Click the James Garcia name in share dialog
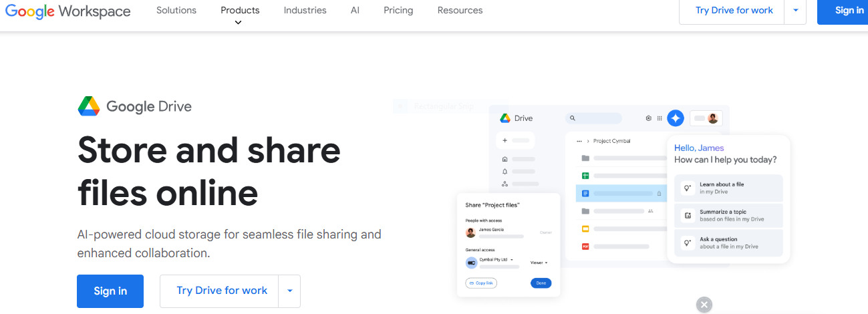The image size is (868, 314). pos(491,229)
